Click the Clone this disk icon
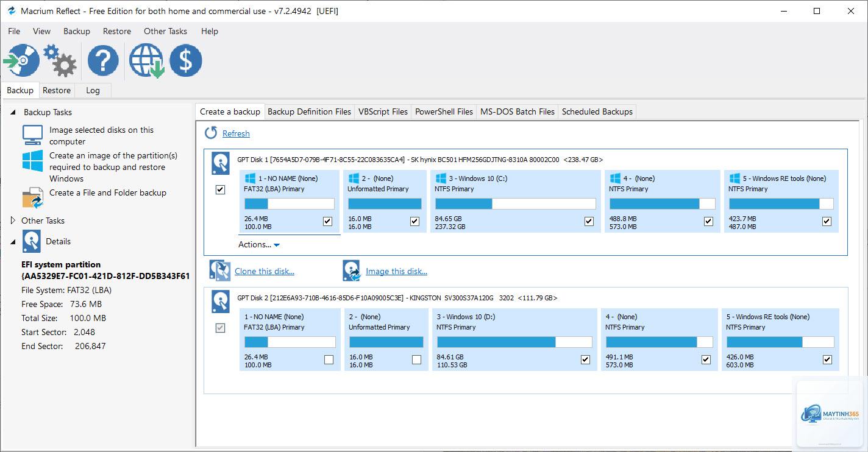 219,270
